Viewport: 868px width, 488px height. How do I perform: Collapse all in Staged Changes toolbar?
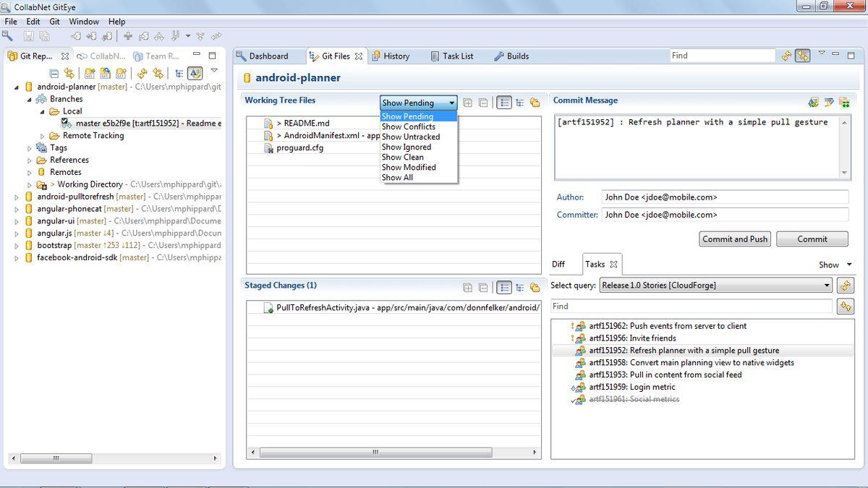[x=483, y=287]
